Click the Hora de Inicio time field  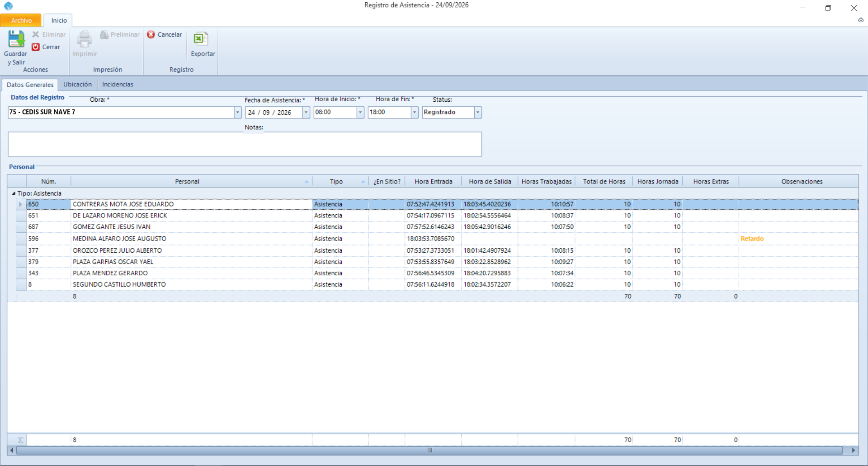(335, 112)
